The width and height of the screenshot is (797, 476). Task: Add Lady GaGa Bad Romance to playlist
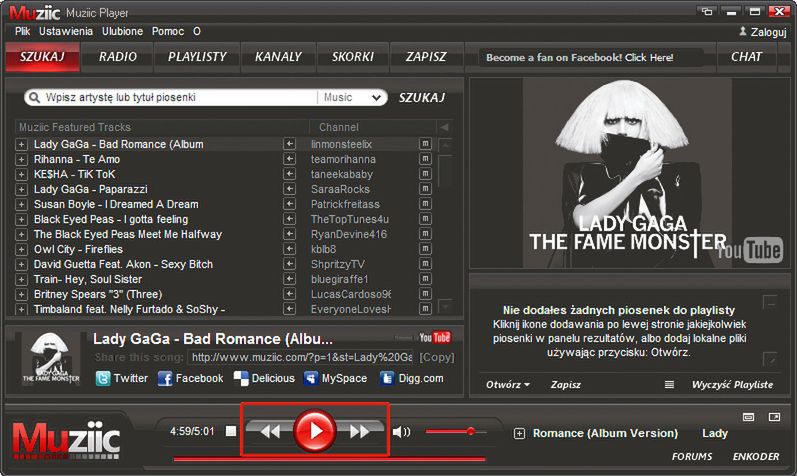coord(21,144)
